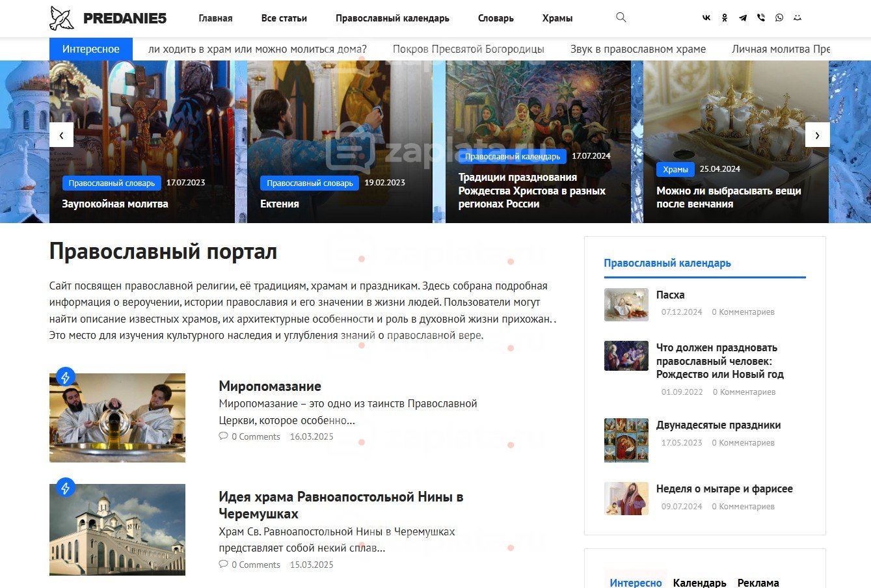Click the PREDANIE5 site name text
Viewport: 871px width, 588px height.
[125, 18]
